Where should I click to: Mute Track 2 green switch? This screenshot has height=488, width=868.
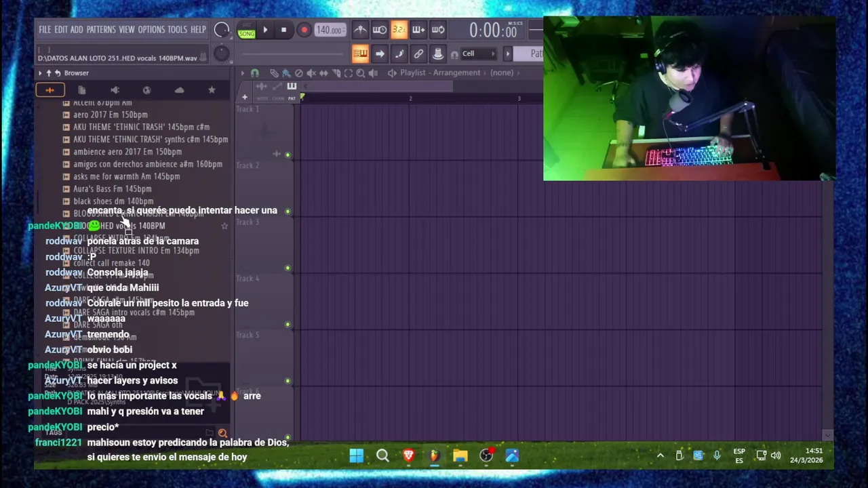(x=288, y=211)
